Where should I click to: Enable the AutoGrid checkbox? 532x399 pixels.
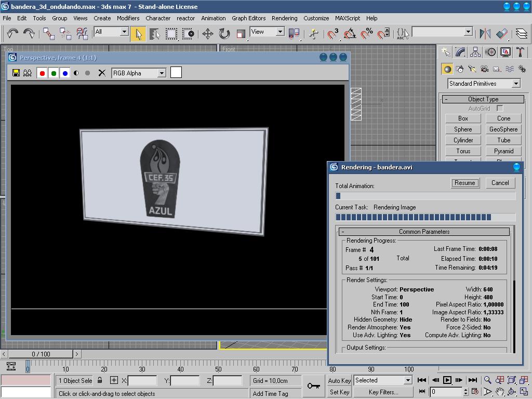pos(500,108)
